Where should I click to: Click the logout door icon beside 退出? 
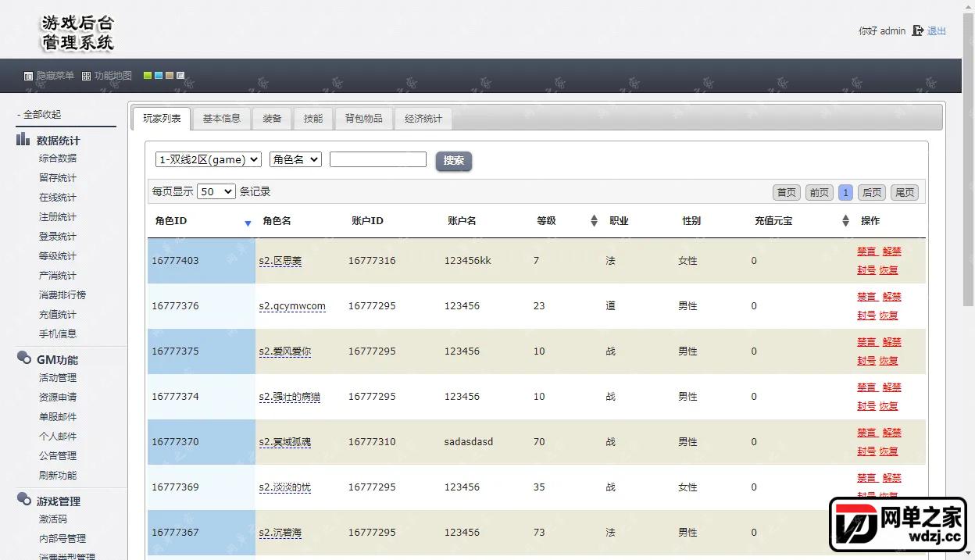tap(918, 31)
